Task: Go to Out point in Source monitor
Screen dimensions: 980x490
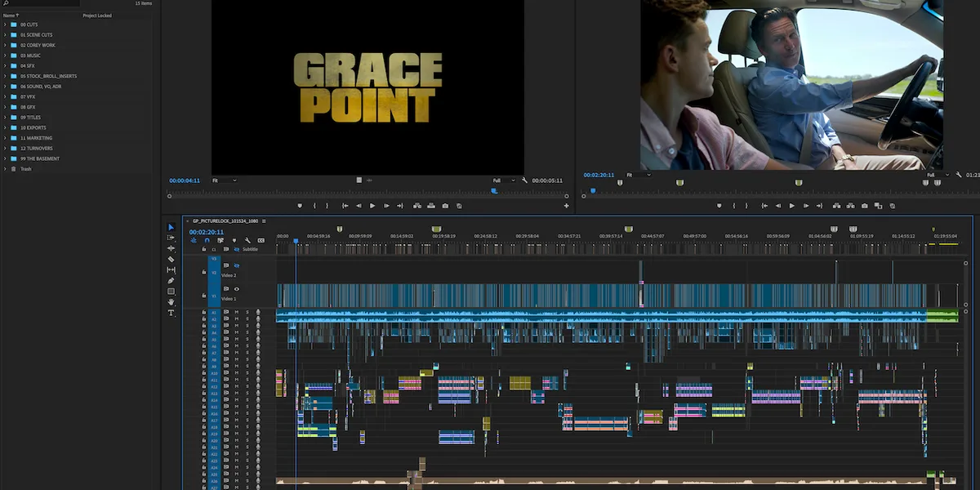Action: (x=401, y=206)
